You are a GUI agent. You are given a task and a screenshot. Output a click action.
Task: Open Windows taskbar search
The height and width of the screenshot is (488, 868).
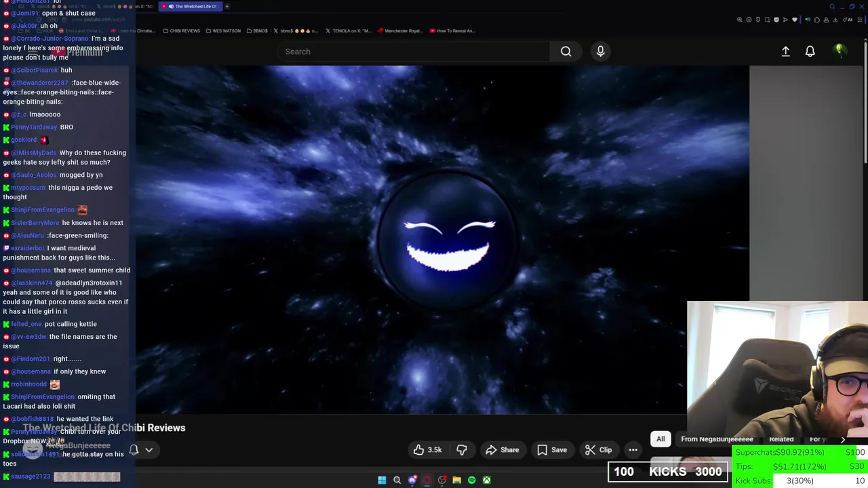pos(397,480)
